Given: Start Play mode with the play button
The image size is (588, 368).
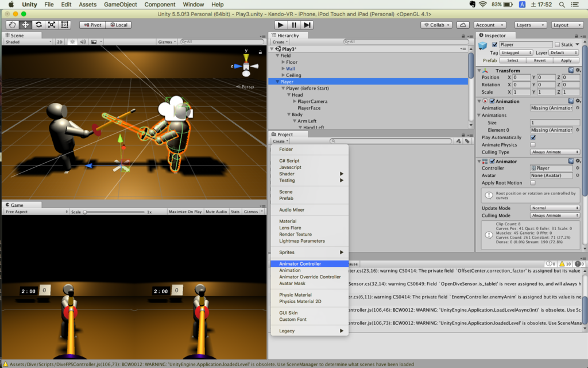Looking at the screenshot, I should point(280,25).
